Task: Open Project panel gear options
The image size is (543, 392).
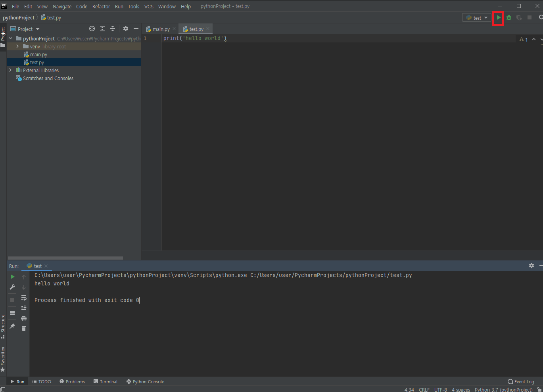Action: [126, 29]
